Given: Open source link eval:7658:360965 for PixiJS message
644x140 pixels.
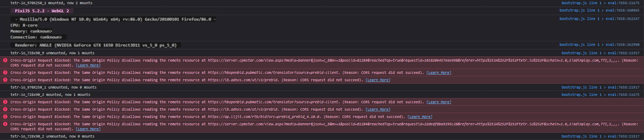Looking at the screenshot, I should point(599,10).
